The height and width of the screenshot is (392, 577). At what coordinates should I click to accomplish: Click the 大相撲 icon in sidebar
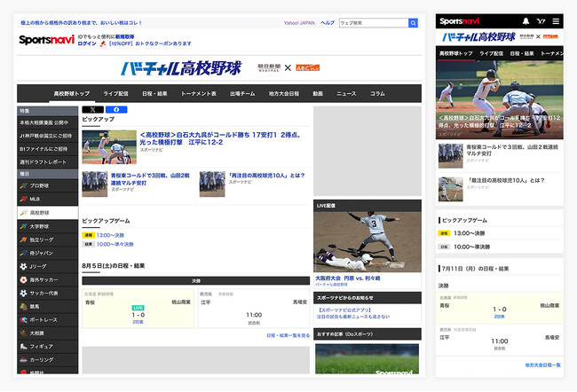[24, 333]
